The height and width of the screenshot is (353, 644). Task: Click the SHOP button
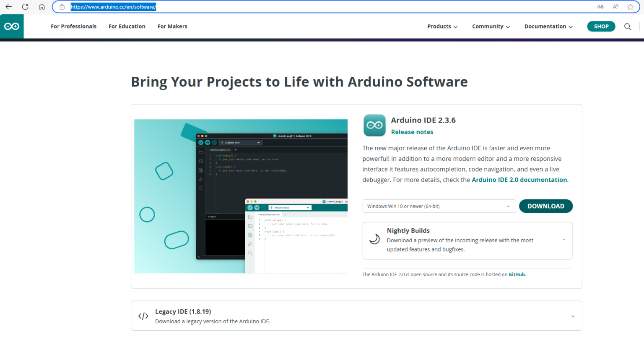point(601,26)
